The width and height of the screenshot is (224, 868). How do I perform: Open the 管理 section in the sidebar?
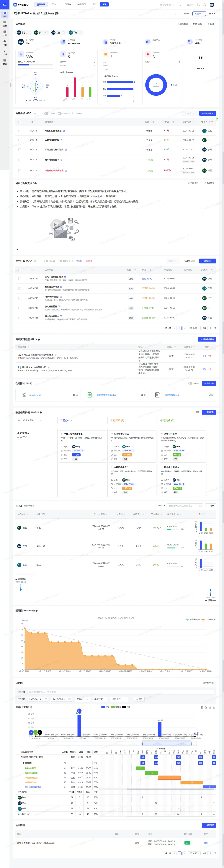5,61
